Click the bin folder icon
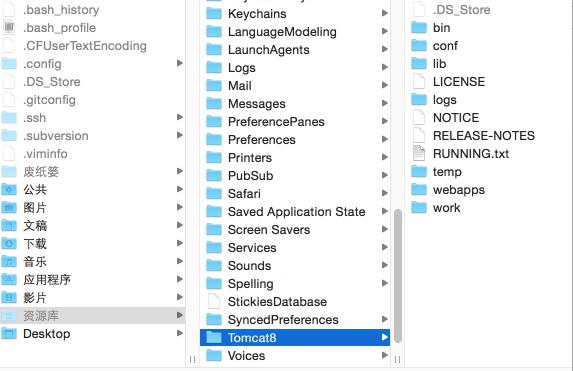Viewport: 573px width, 371px height. [419, 28]
